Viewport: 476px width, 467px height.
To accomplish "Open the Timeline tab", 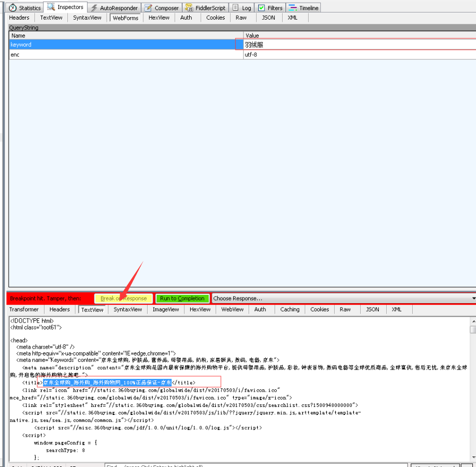I will 303,8.
